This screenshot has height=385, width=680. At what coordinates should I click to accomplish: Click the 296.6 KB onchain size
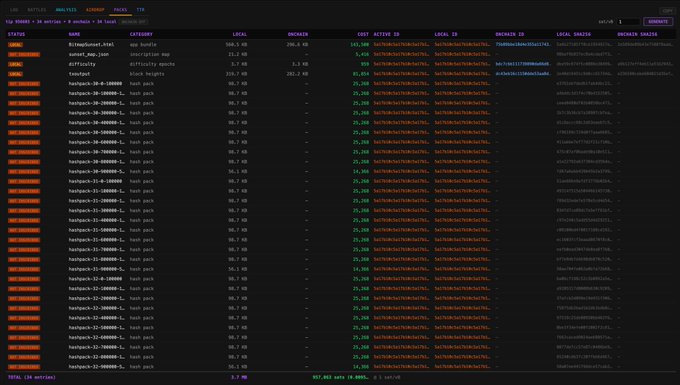click(x=297, y=45)
